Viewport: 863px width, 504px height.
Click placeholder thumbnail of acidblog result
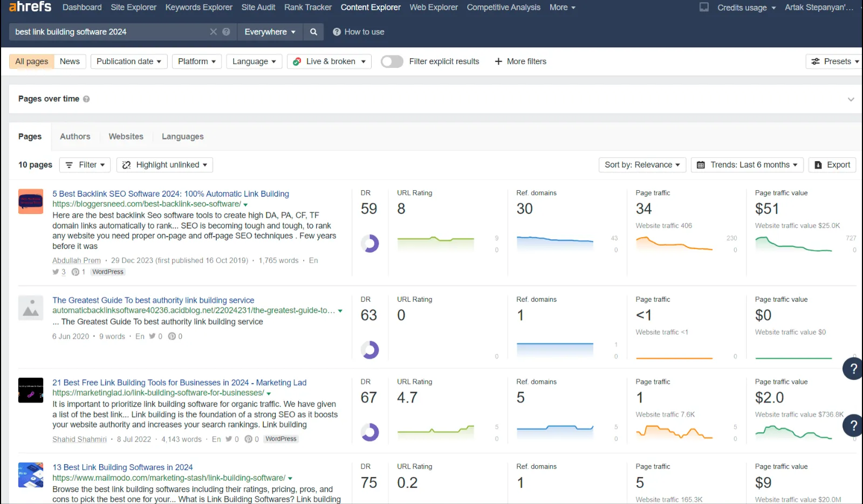31,308
